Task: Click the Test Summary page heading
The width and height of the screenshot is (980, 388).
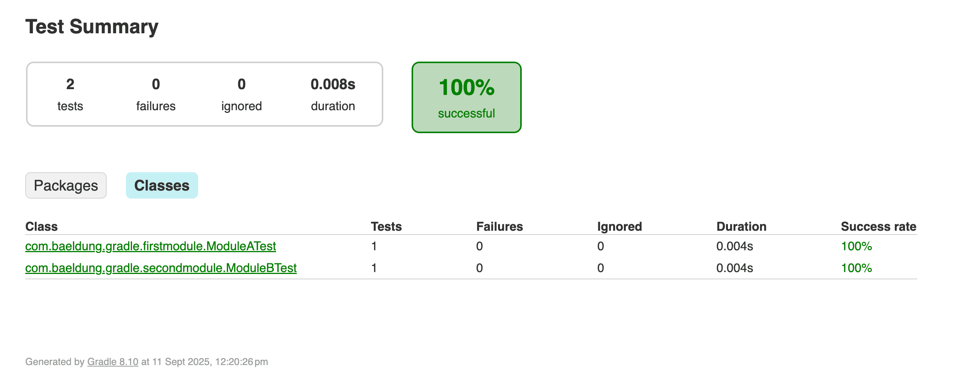Action: 92,26
